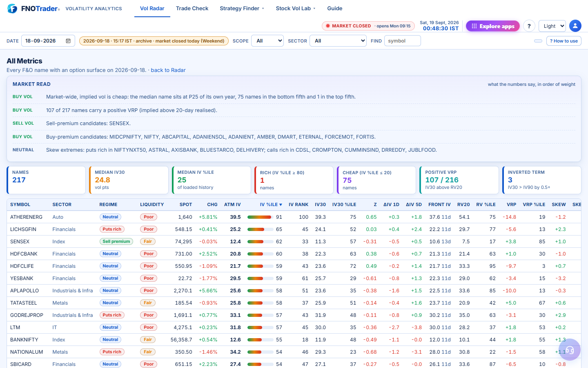Select the Inverted Term card

click(541, 180)
